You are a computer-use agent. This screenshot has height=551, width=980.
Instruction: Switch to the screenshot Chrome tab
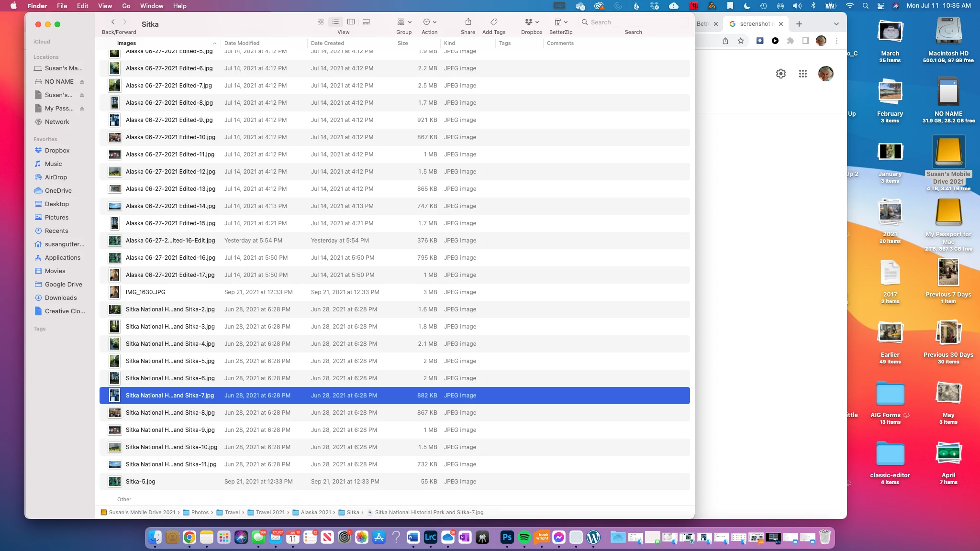point(755,24)
